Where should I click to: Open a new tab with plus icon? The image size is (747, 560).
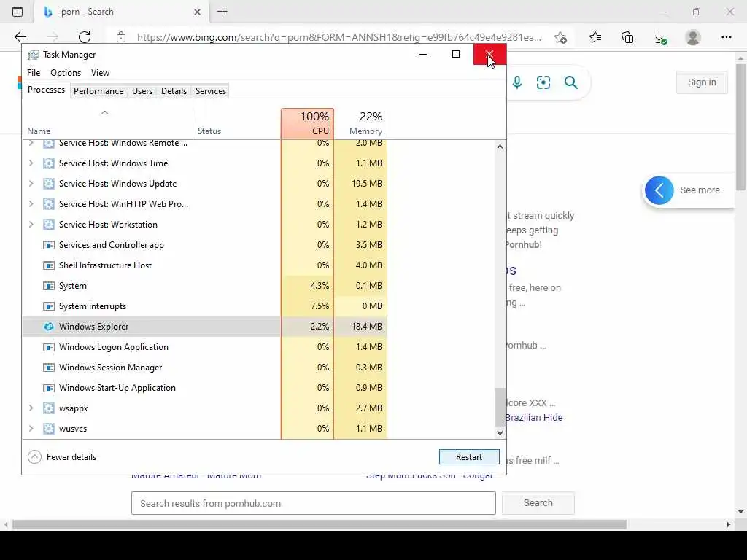coord(222,12)
